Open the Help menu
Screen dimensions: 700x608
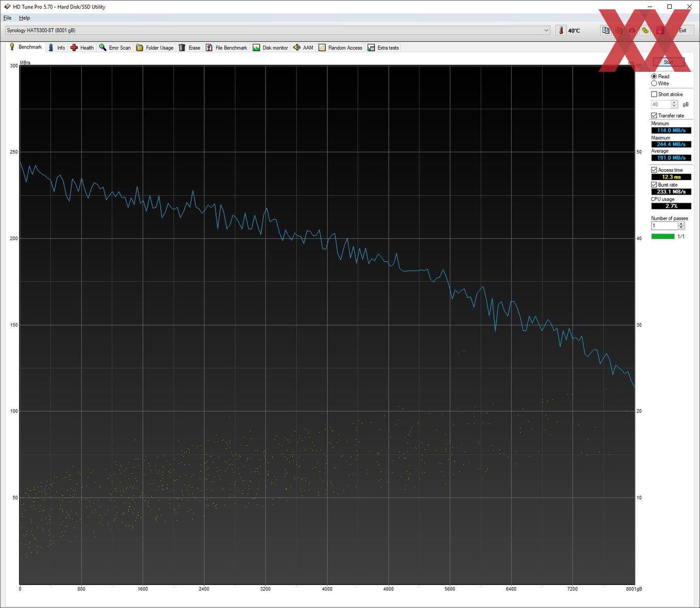[x=24, y=18]
